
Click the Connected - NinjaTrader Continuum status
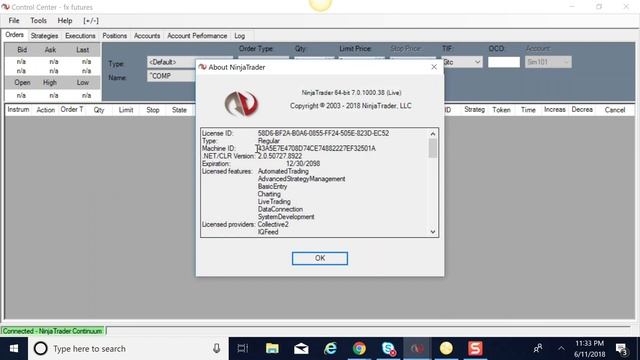53,331
